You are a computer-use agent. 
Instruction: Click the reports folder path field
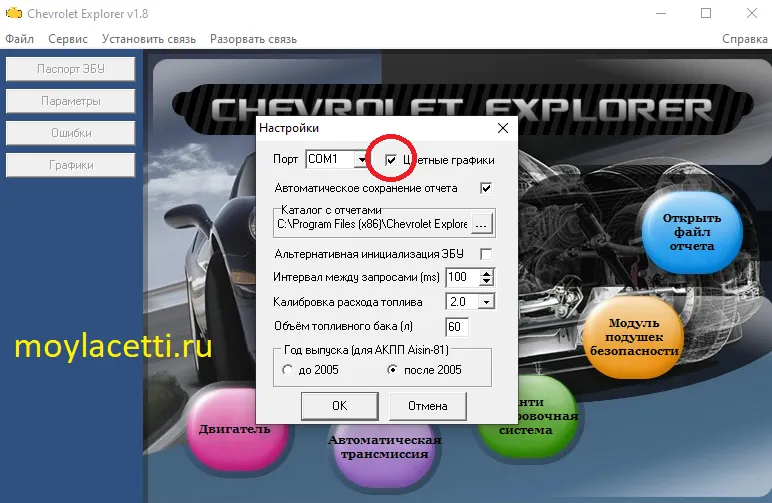point(372,224)
